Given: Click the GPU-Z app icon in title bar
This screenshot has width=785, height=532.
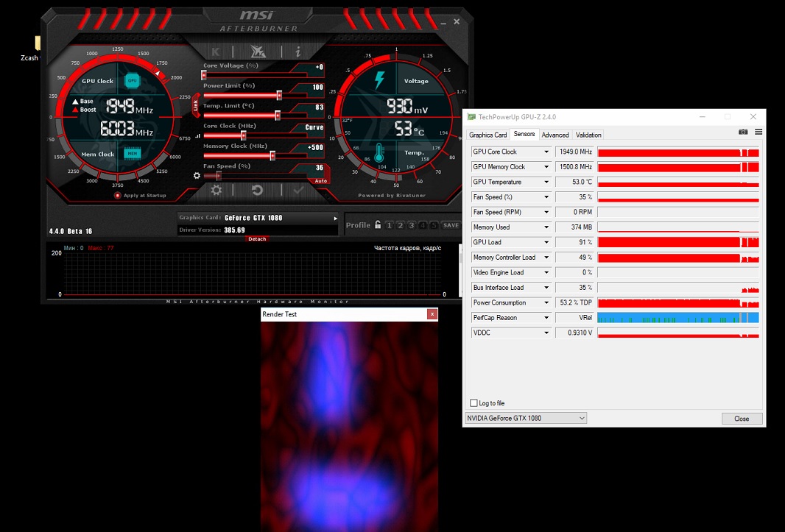Looking at the screenshot, I should [x=471, y=116].
